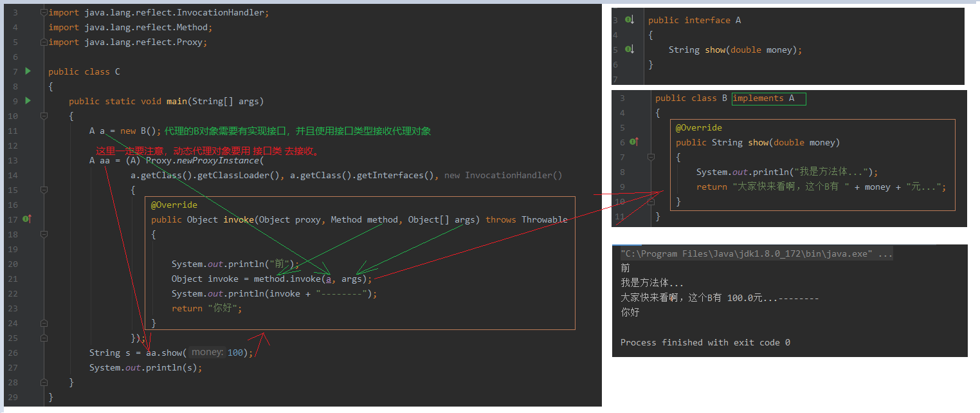This screenshot has width=980, height=413.
Task: Show implementations icon beside interface A
Action: [630, 20]
